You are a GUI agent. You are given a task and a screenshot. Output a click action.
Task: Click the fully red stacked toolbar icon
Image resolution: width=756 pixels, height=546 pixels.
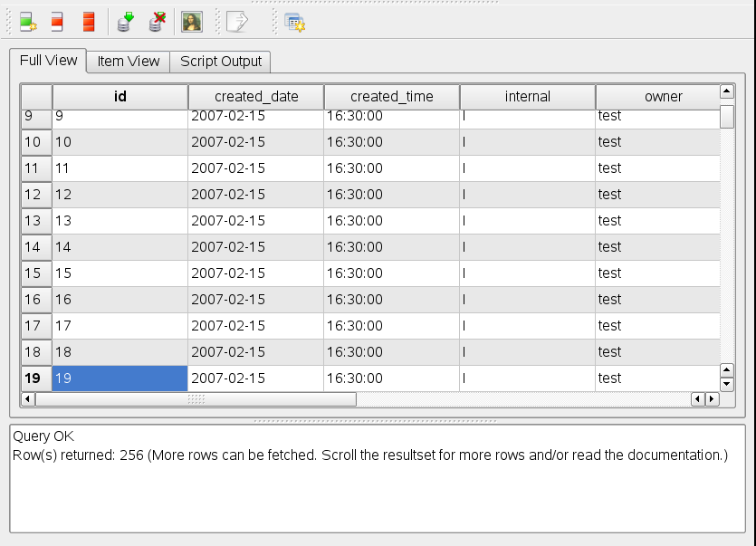(x=88, y=22)
